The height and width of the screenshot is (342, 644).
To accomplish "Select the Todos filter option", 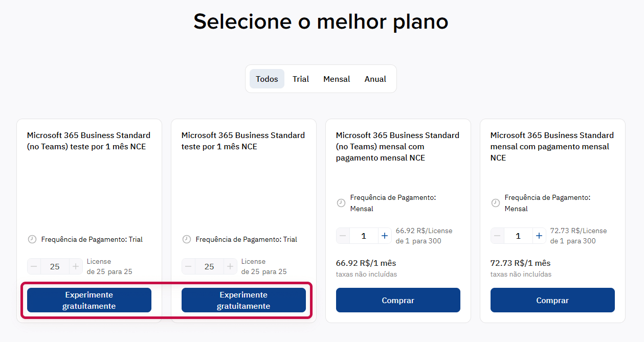I will point(267,79).
